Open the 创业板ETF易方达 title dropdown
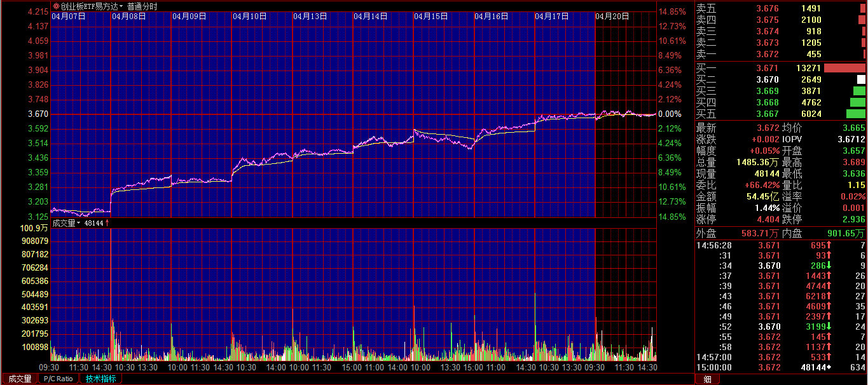Screen dimensions: 868x385 (121, 6)
